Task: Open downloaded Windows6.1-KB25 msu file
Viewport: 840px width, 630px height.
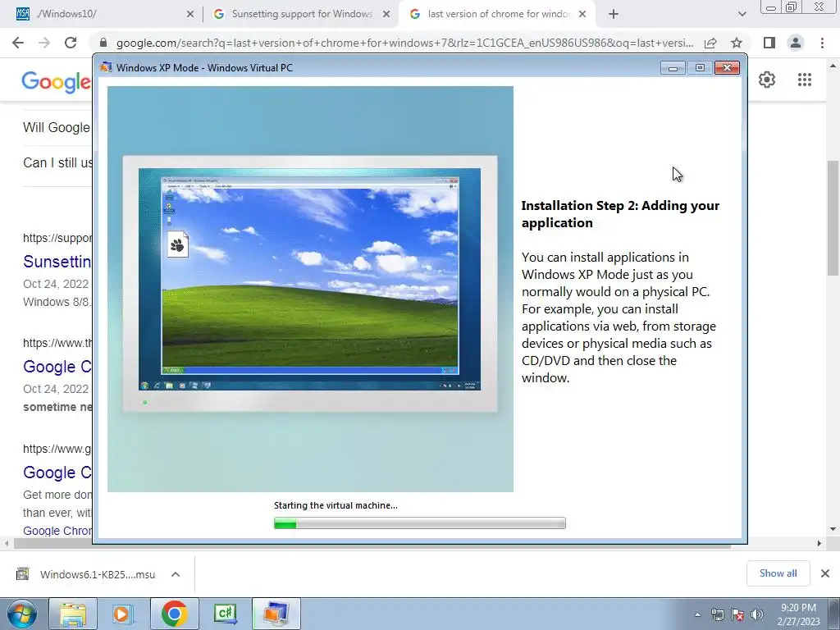Action: click(85, 574)
